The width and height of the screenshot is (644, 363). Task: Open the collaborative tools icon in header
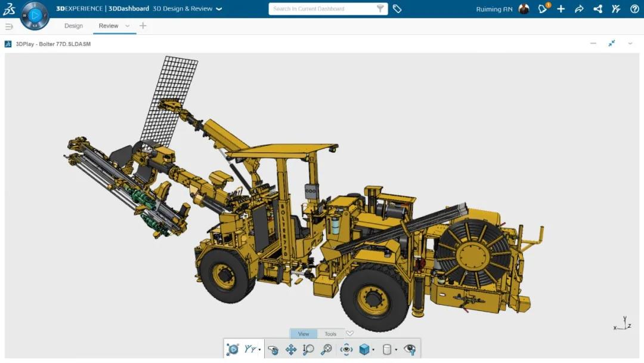[616, 8]
